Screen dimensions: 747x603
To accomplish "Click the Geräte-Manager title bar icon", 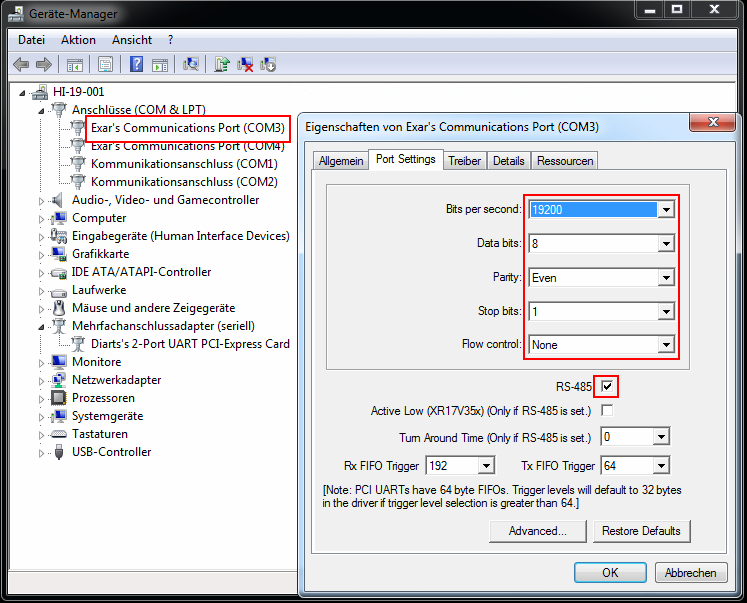I will pyautogui.click(x=16, y=14).
